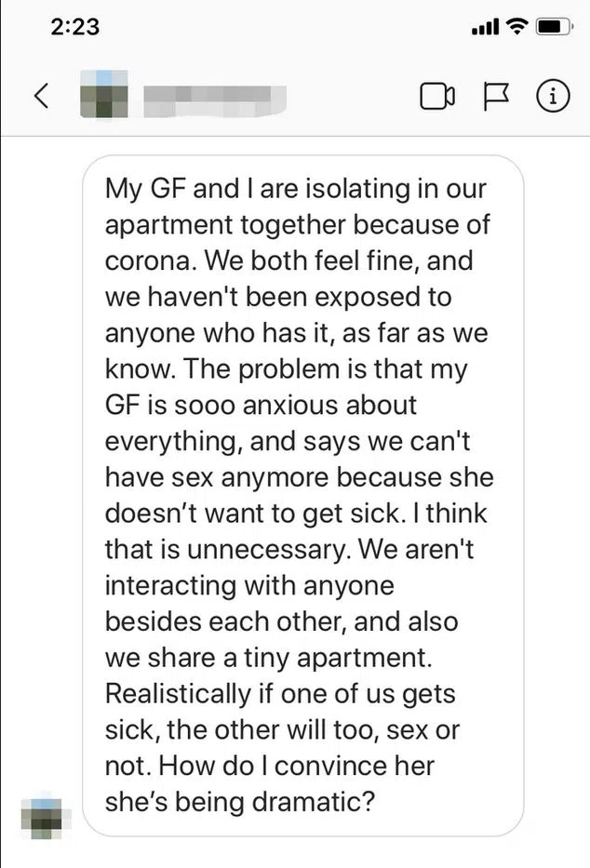Go back using the left chevron
The height and width of the screenshot is (868, 590).
[41, 96]
